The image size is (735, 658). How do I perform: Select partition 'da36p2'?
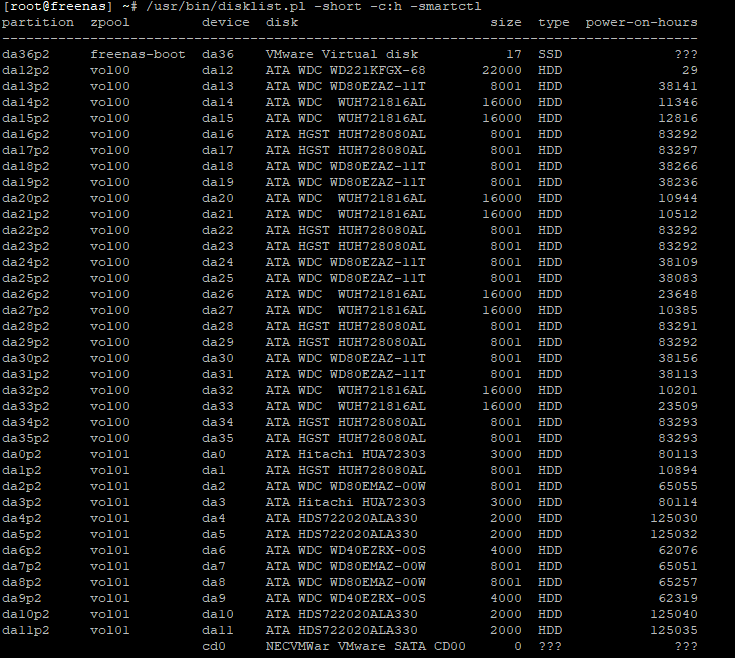click(x=26, y=54)
